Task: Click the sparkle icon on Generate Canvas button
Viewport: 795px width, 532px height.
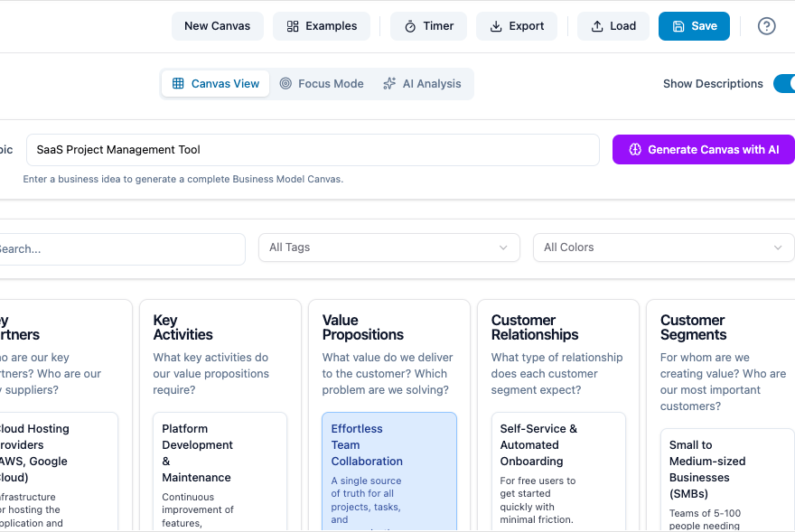Action: tap(636, 149)
